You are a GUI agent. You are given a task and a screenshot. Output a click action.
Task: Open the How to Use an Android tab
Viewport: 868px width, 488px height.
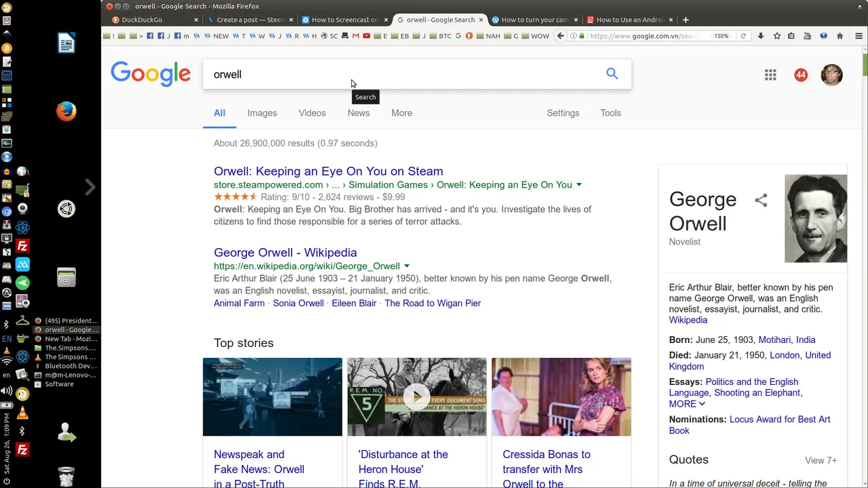point(629,20)
